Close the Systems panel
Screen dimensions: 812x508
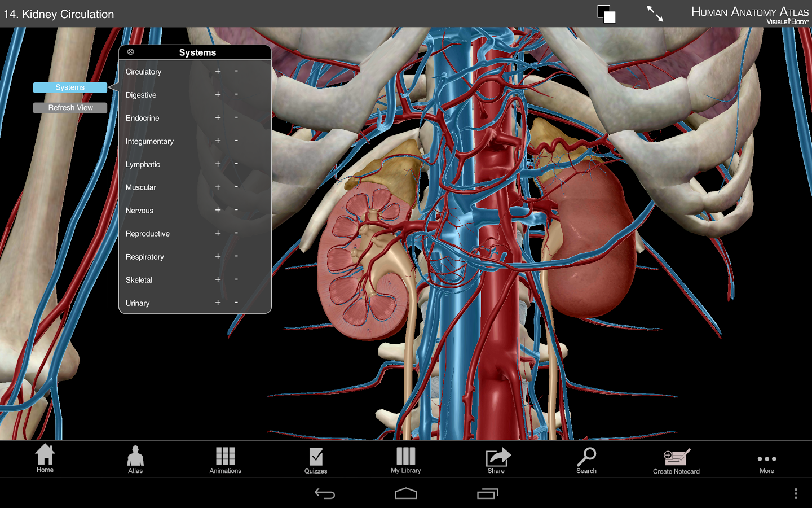tap(131, 52)
